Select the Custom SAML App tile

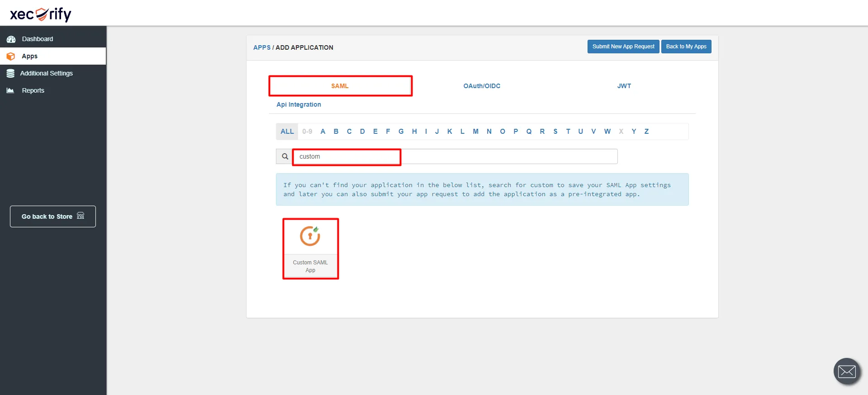tap(311, 249)
